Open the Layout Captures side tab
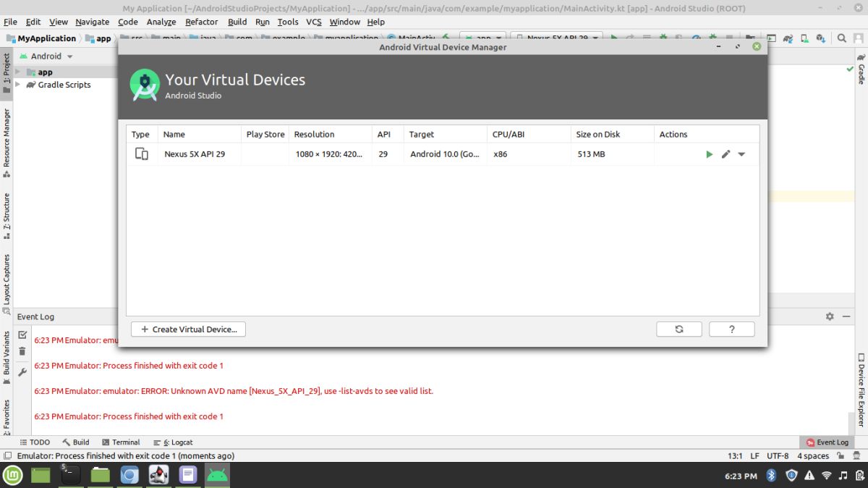Screen dimensions: 868x488 (x=7, y=284)
